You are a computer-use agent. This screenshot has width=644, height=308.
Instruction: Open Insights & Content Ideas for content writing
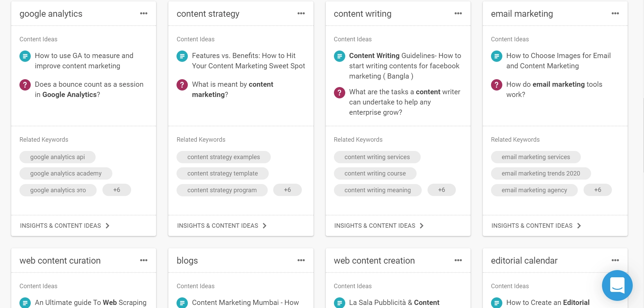click(x=378, y=225)
